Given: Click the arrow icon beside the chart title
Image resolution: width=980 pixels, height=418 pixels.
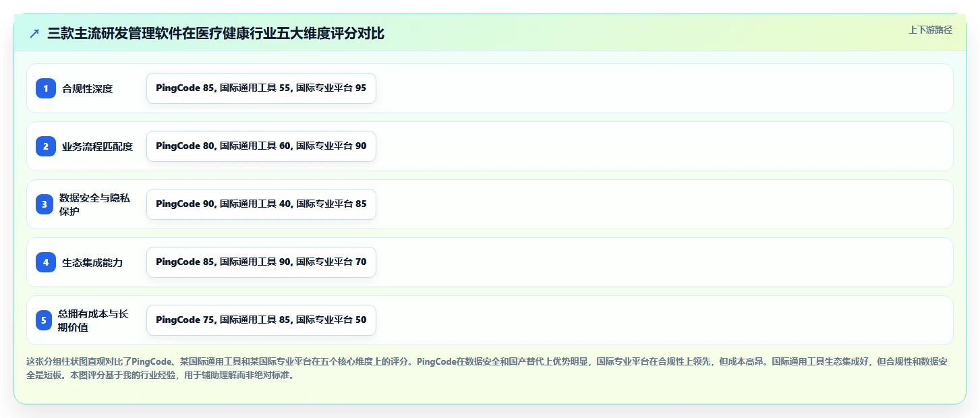Looking at the screenshot, I should coord(34,34).
